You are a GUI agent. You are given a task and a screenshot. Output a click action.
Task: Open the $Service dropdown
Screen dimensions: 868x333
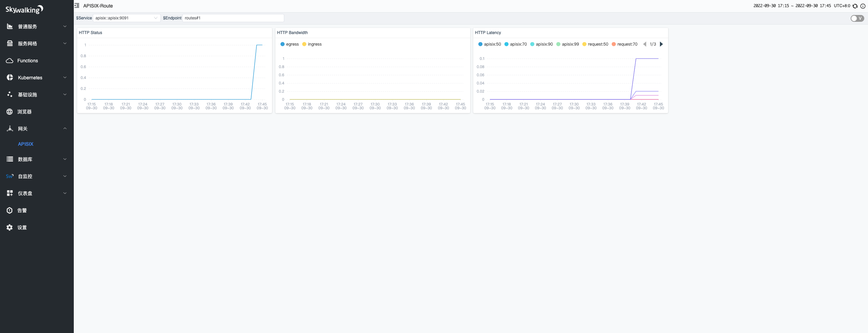click(x=126, y=18)
